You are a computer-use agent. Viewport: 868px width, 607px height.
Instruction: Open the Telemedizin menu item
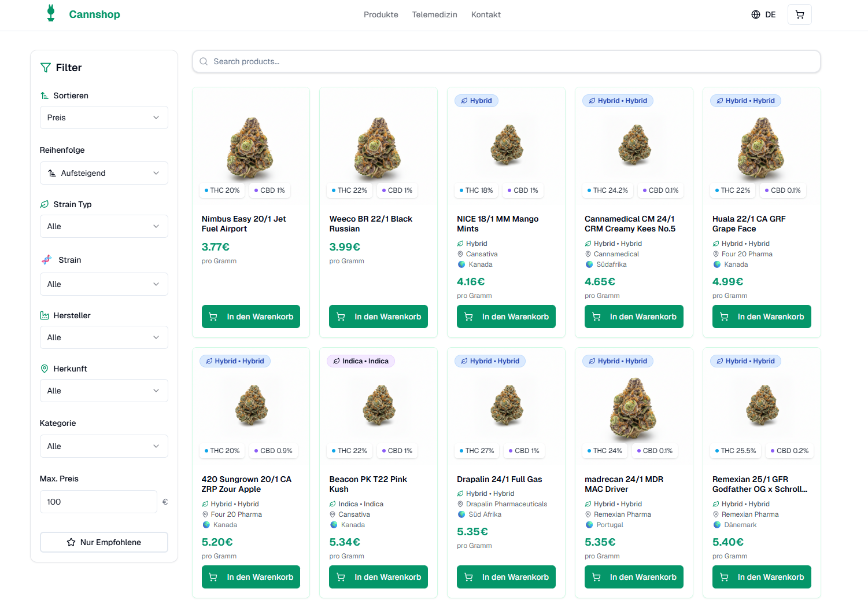(x=434, y=14)
